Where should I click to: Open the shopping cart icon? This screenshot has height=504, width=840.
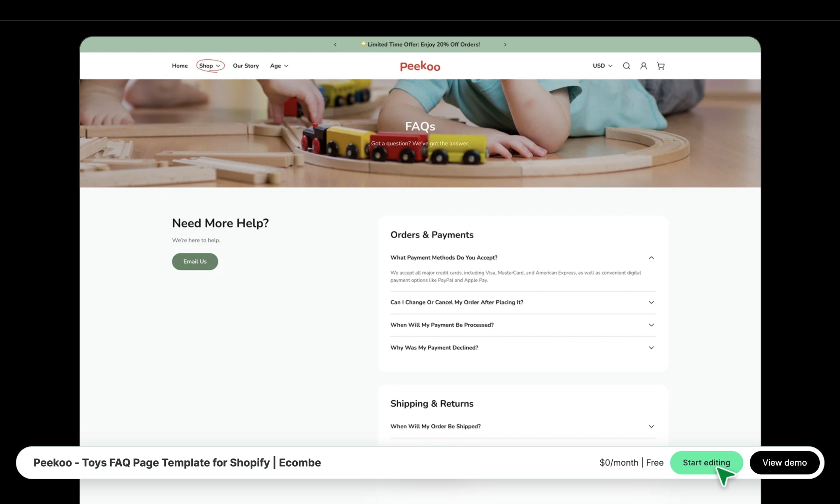(x=661, y=66)
